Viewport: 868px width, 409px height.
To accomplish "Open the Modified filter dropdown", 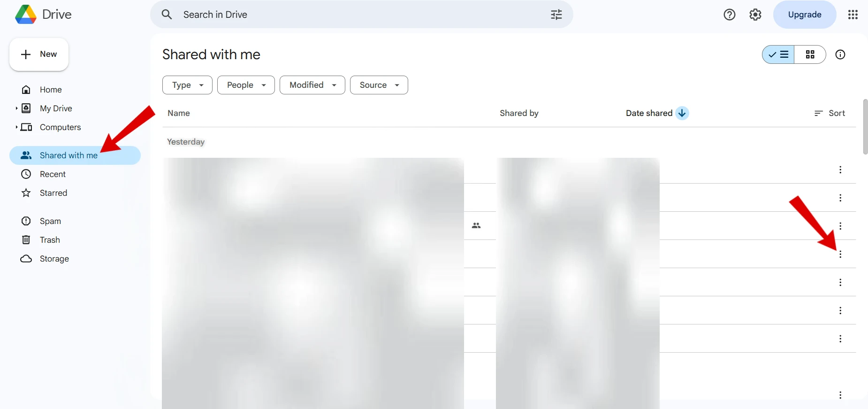I will coord(312,85).
